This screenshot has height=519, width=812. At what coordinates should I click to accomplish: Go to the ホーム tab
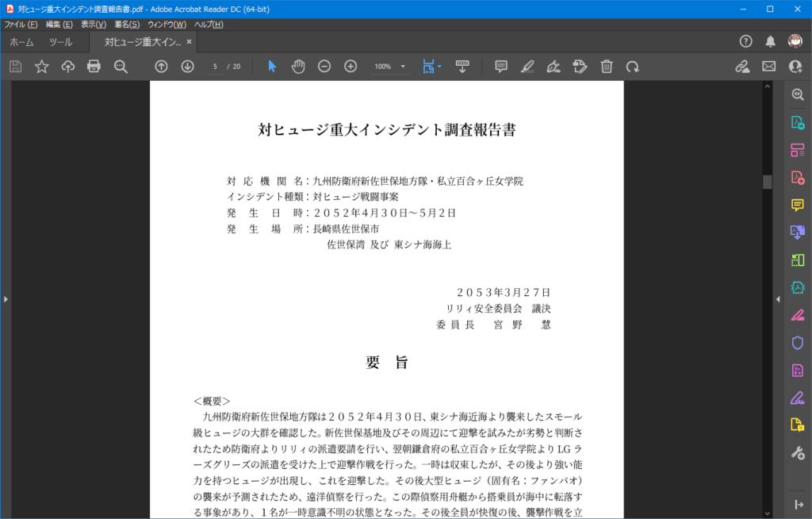[21, 41]
